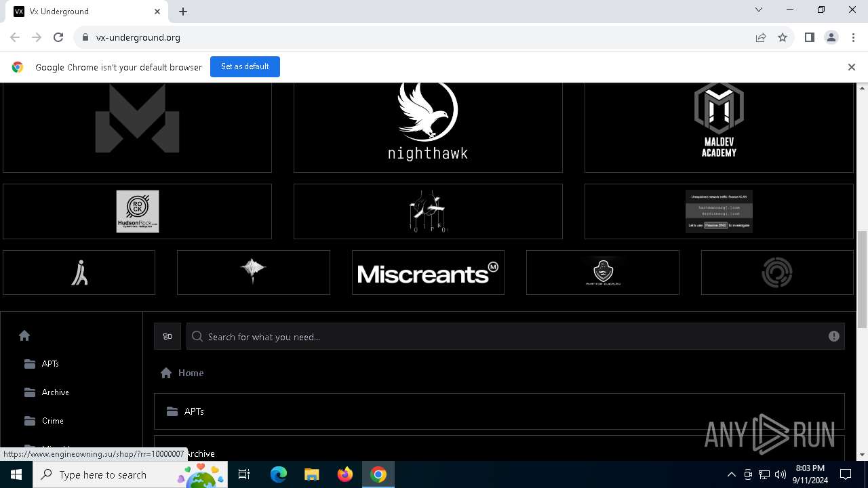This screenshot has width=868, height=488.
Task: Open a new tab with plus button
Action: [x=183, y=12]
